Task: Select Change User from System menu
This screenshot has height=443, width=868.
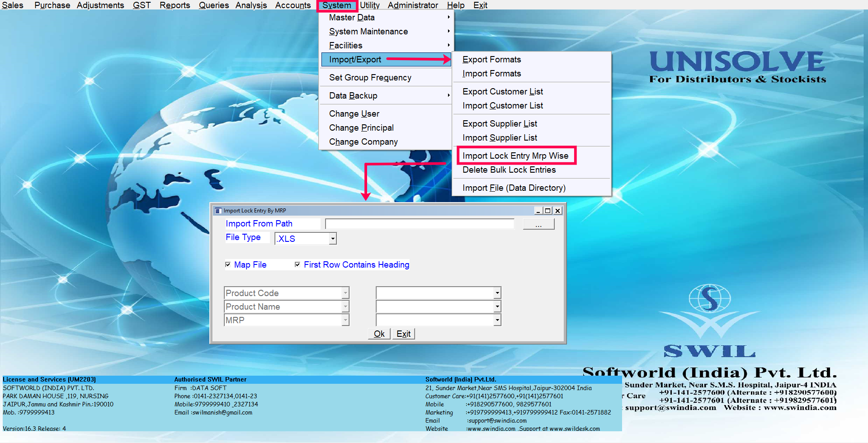Action: tap(386, 113)
